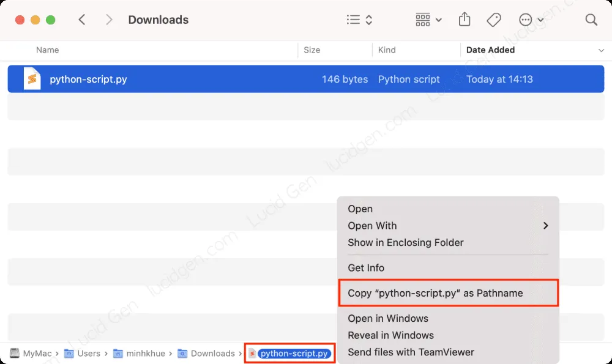Open the chevron next to the ellipsis icon
This screenshot has height=364, width=612.
(x=539, y=19)
